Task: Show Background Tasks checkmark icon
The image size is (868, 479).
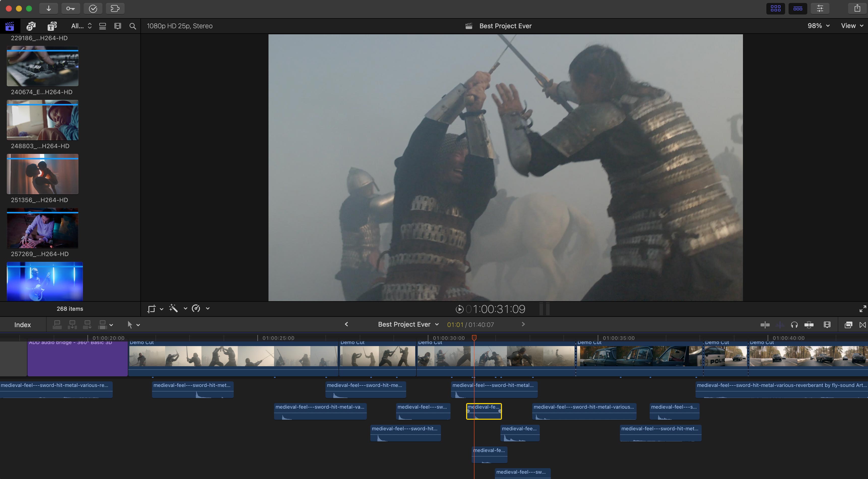Action: pos(93,8)
